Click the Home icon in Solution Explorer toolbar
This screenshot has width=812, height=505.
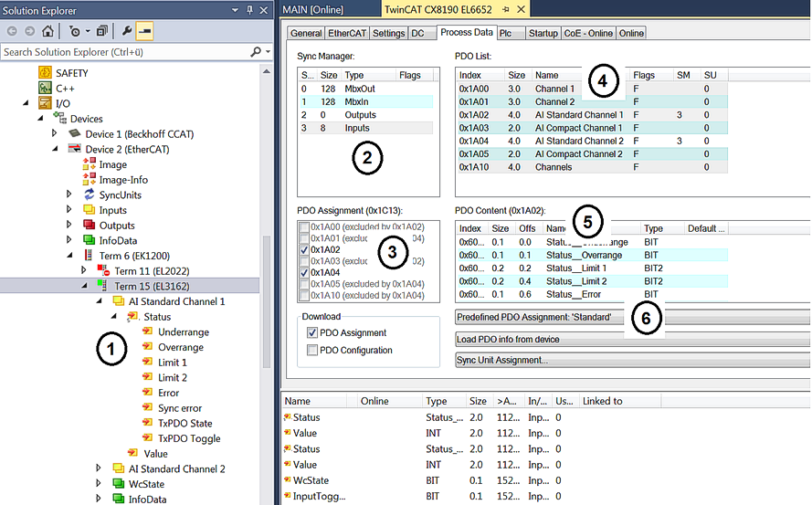click(47, 31)
